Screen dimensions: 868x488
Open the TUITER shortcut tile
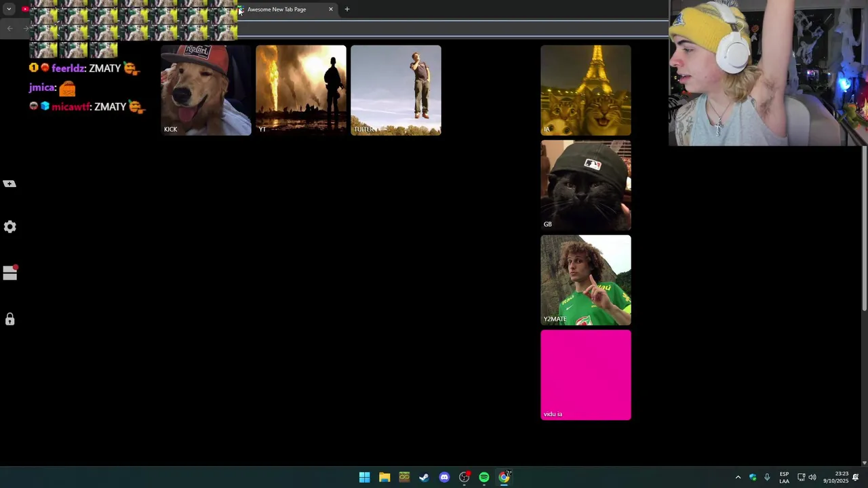(396, 90)
